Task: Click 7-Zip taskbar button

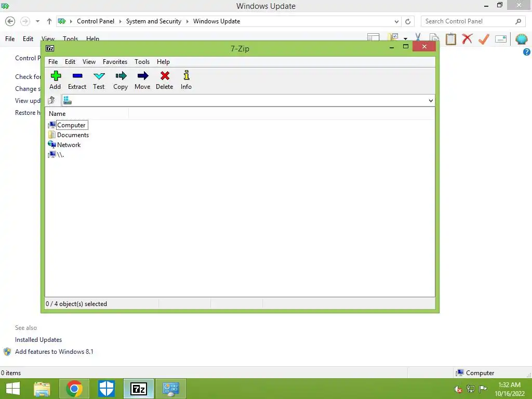Action: click(x=139, y=389)
